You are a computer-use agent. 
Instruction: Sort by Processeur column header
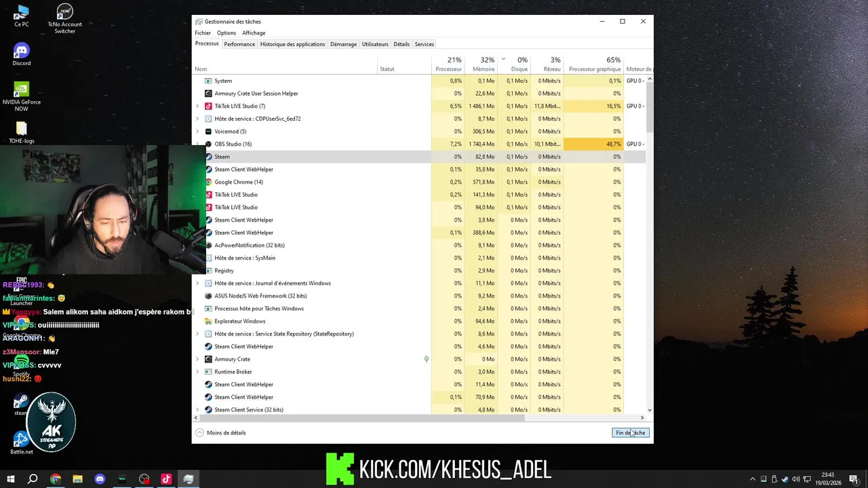(448, 64)
